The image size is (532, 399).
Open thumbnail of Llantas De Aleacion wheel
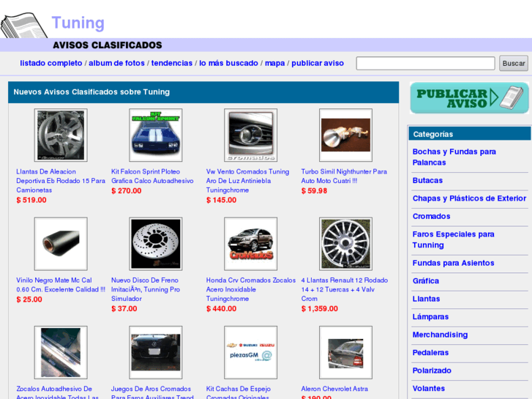pyautogui.click(x=61, y=135)
